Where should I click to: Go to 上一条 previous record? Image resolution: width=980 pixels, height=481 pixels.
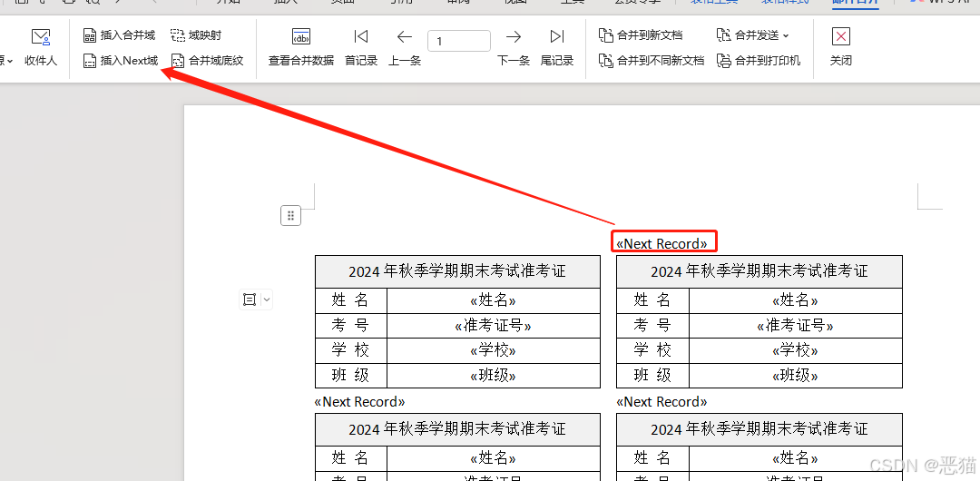[405, 48]
